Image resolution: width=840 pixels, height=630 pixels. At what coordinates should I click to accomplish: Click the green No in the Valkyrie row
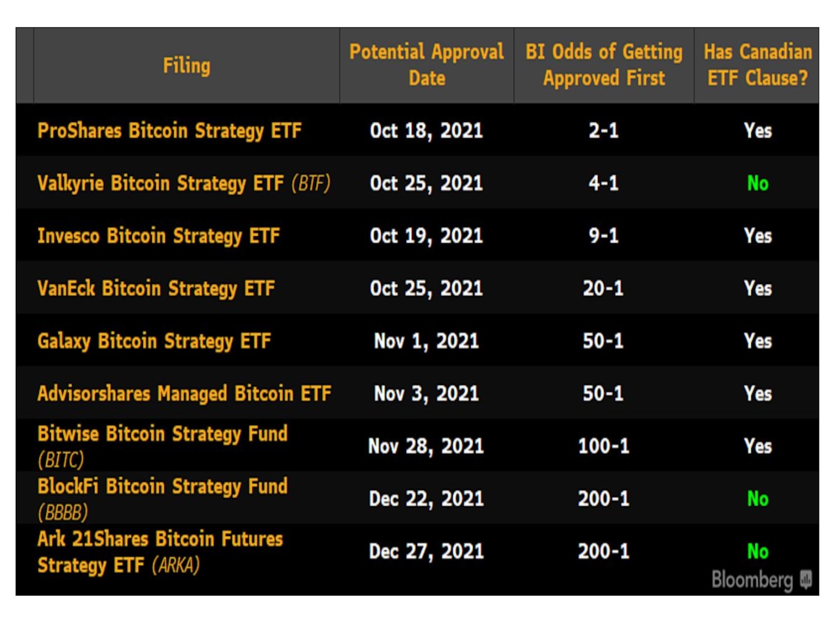pyautogui.click(x=758, y=183)
